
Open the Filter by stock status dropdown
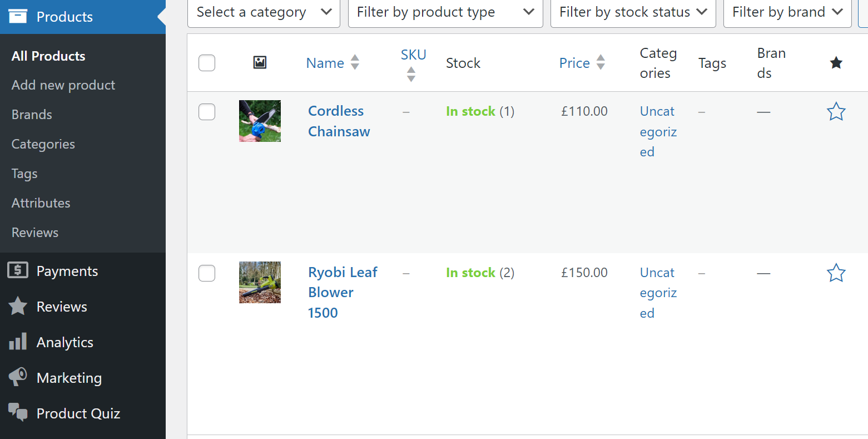pyautogui.click(x=632, y=12)
